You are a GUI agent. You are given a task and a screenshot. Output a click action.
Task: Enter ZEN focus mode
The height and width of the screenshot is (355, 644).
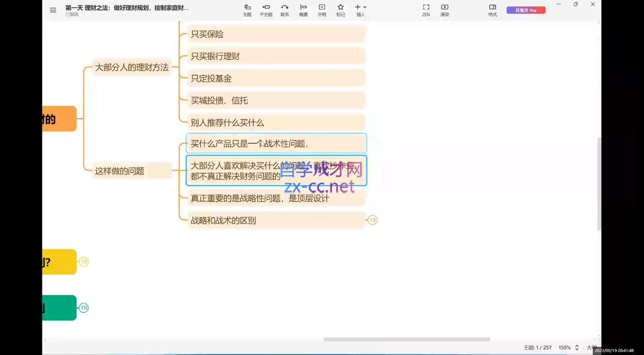(425, 10)
